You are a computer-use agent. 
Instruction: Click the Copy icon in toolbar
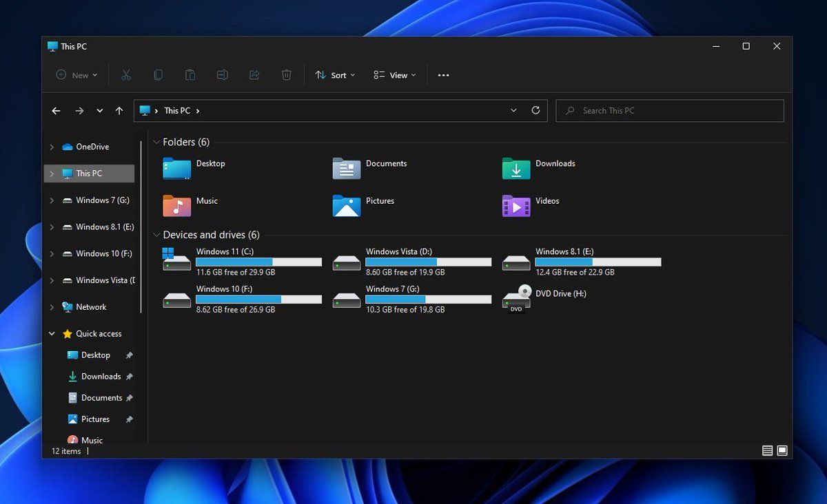[x=159, y=75]
